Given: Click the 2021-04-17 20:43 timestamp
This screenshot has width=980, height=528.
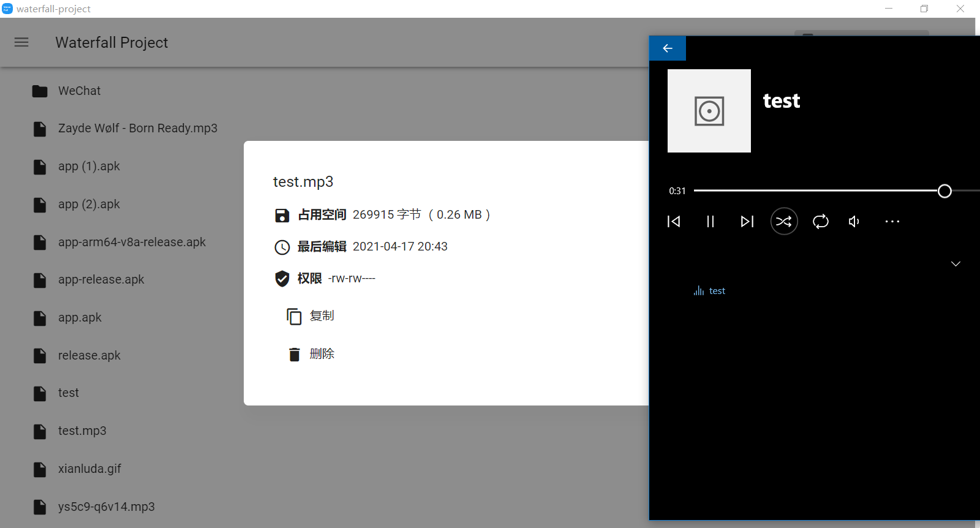Looking at the screenshot, I should (x=400, y=246).
